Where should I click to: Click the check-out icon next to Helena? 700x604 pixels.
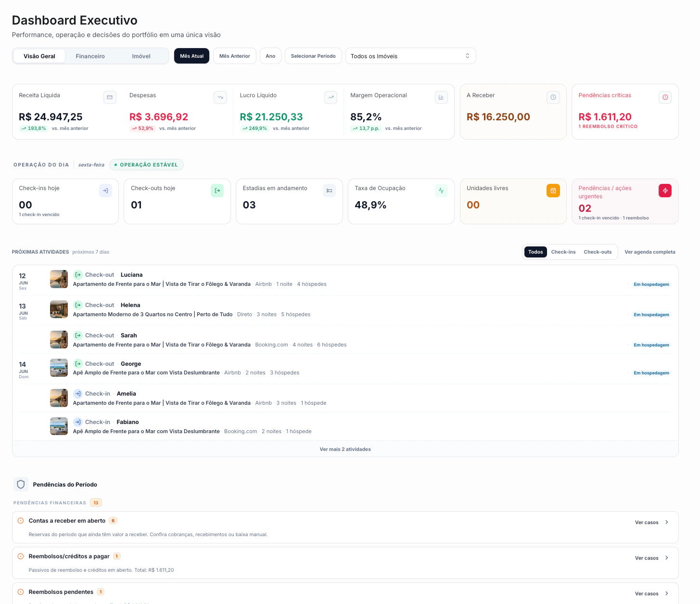pyautogui.click(x=77, y=305)
